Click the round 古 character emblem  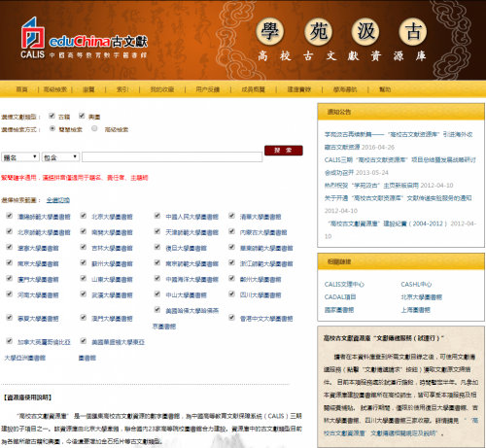413,32
